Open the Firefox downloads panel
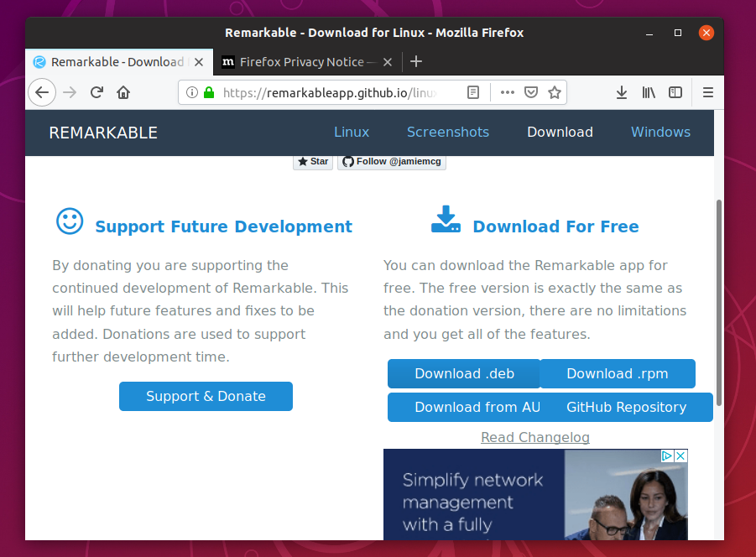Screen dimensions: 756x557 pos(622,92)
